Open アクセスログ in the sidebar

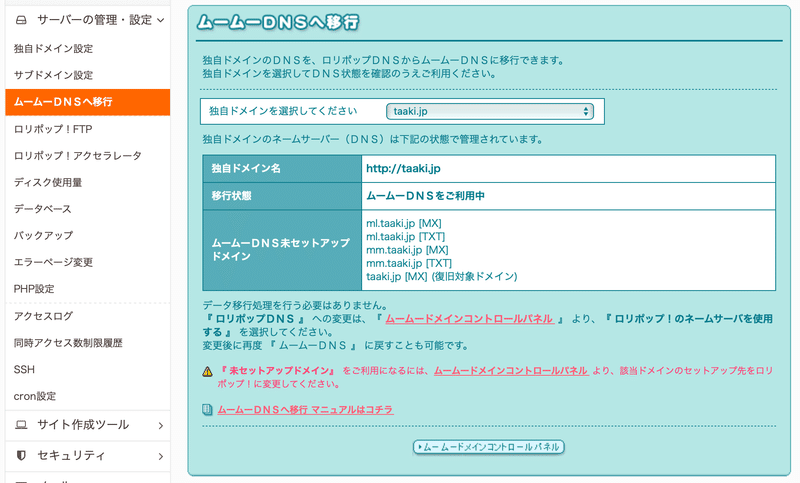point(43,316)
